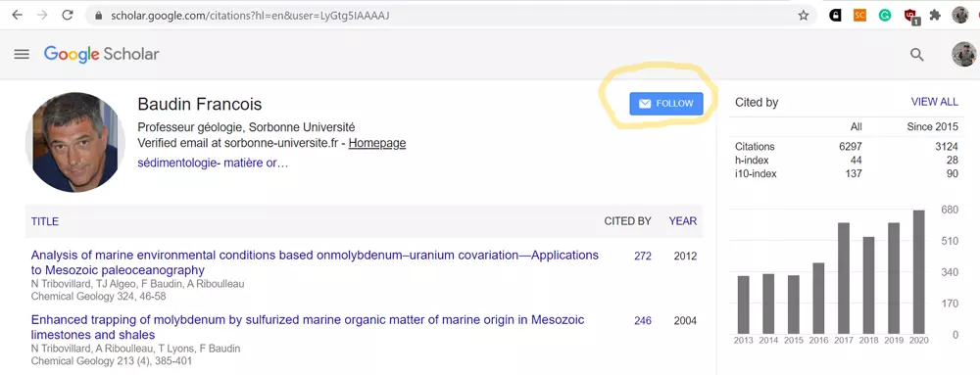Click the year 2004 cell
This screenshot has width=980, height=375.
pos(685,321)
